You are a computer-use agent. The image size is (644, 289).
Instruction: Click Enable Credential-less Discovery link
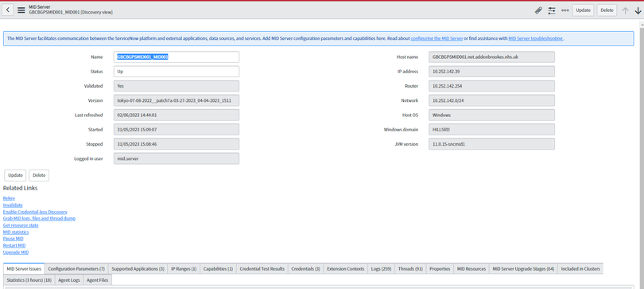pos(35,212)
